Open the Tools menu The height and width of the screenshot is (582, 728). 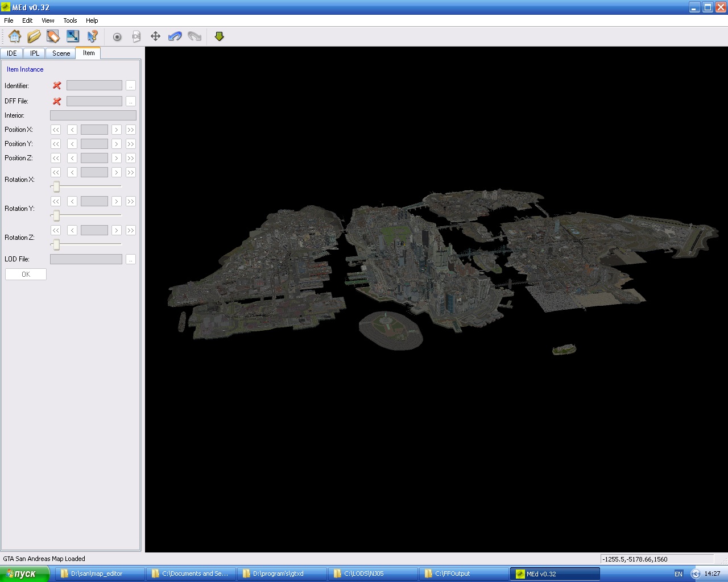[x=70, y=20]
